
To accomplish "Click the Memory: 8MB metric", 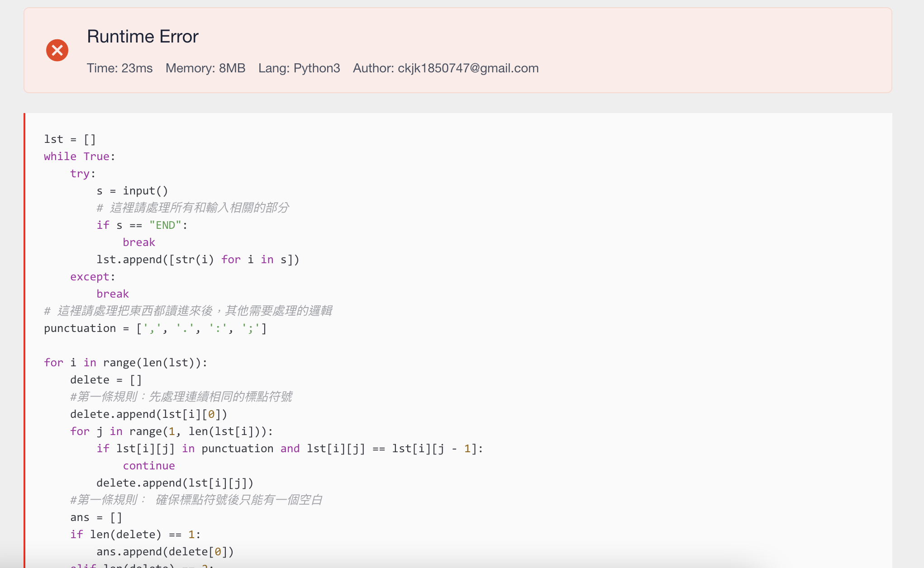I will 205,68.
